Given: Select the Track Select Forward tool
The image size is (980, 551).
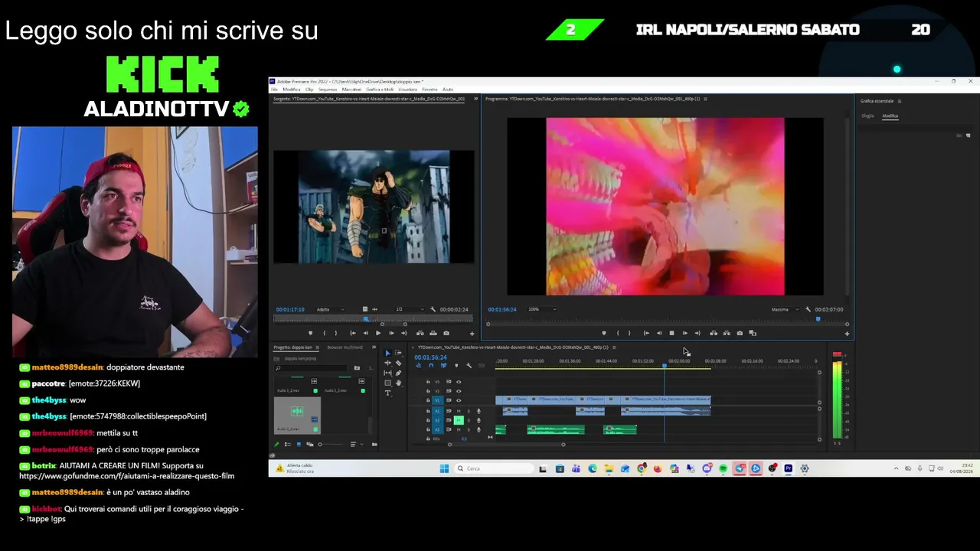Looking at the screenshot, I should [398, 353].
